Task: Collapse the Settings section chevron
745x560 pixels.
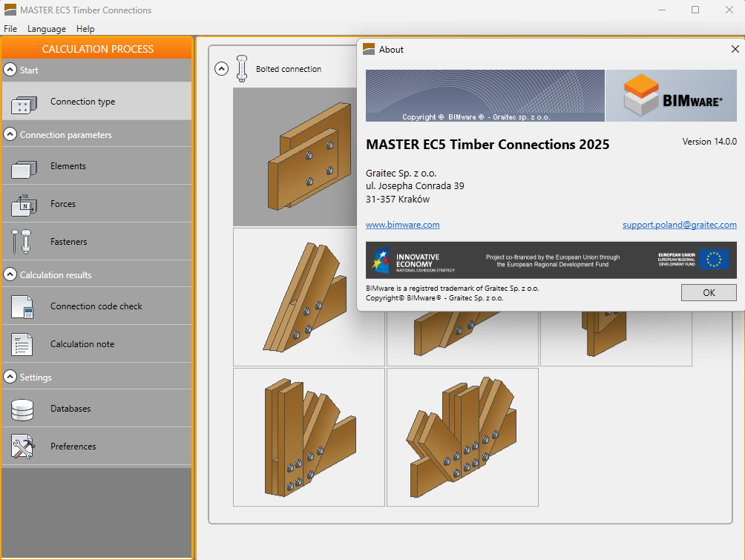Action: [x=10, y=377]
